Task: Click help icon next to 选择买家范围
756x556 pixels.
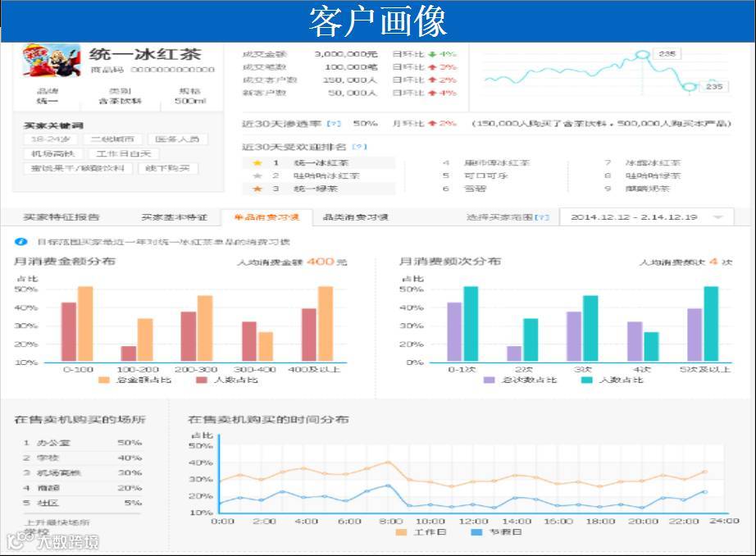Action: point(542,217)
